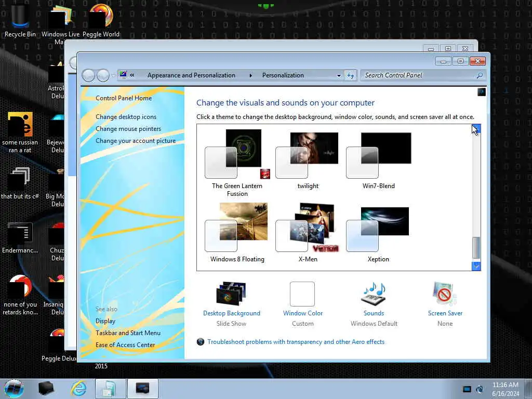The height and width of the screenshot is (399, 532).
Task: Click the theme list scroll up arrow
Action: click(x=476, y=129)
